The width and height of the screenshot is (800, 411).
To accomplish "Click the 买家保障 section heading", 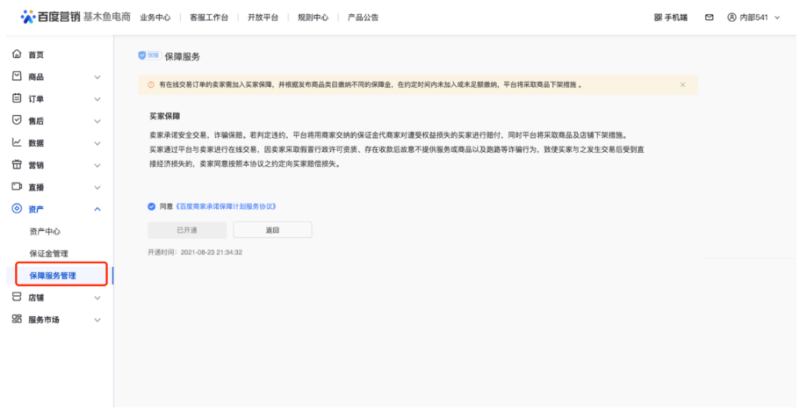I will pyautogui.click(x=164, y=116).
